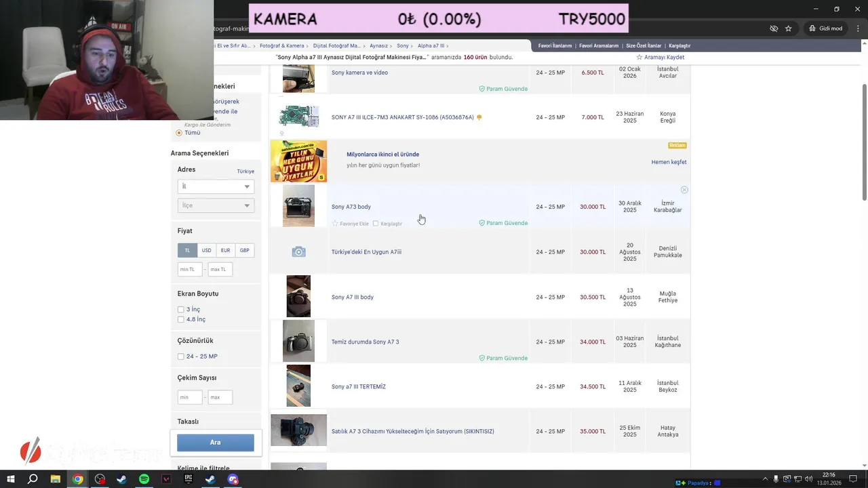
Task: Click the page vertical scrollbar thumb
Action: 864,141
